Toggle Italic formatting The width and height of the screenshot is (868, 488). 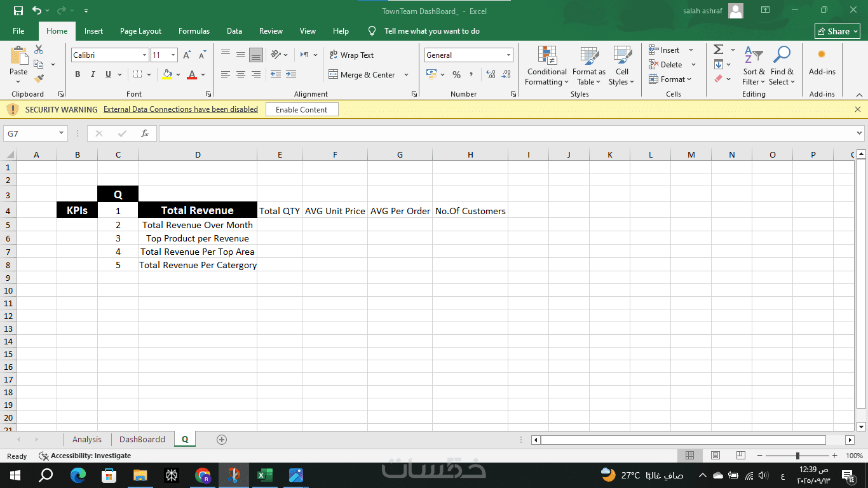coord(93,74)
